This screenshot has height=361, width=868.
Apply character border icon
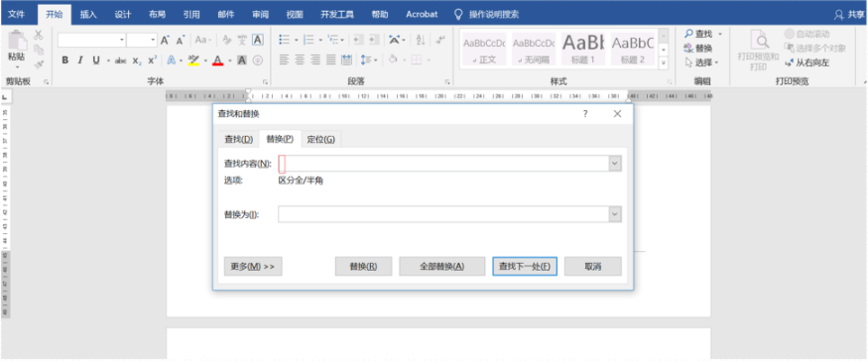pyautogui.click(x=257, y=40)
